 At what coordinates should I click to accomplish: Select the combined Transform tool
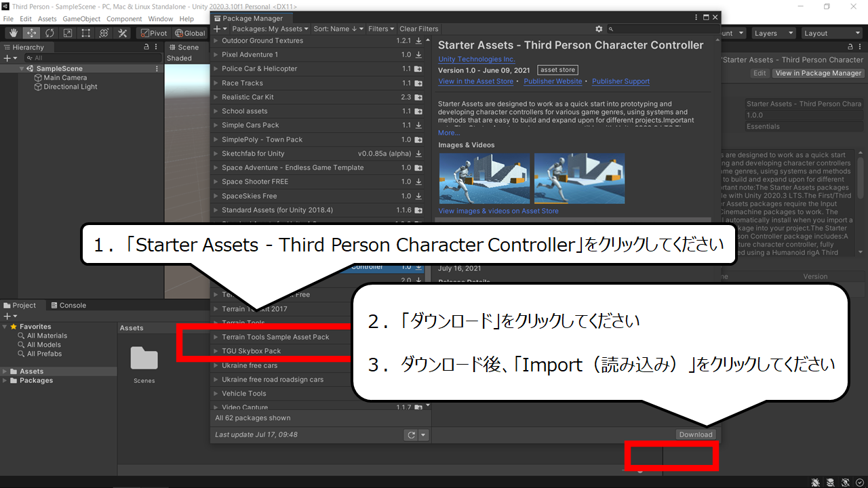coord(104,33)
